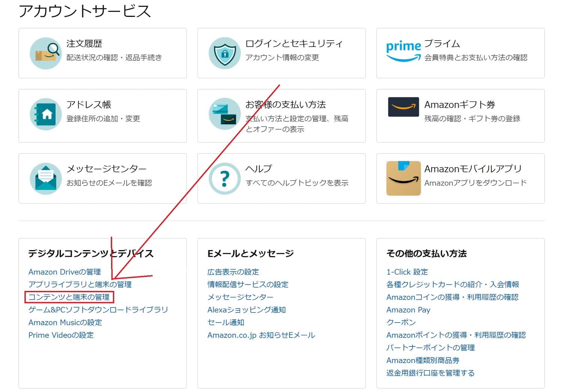Click 情報配信サービスの設定 link
563x392 pixels.
[248, 284]
